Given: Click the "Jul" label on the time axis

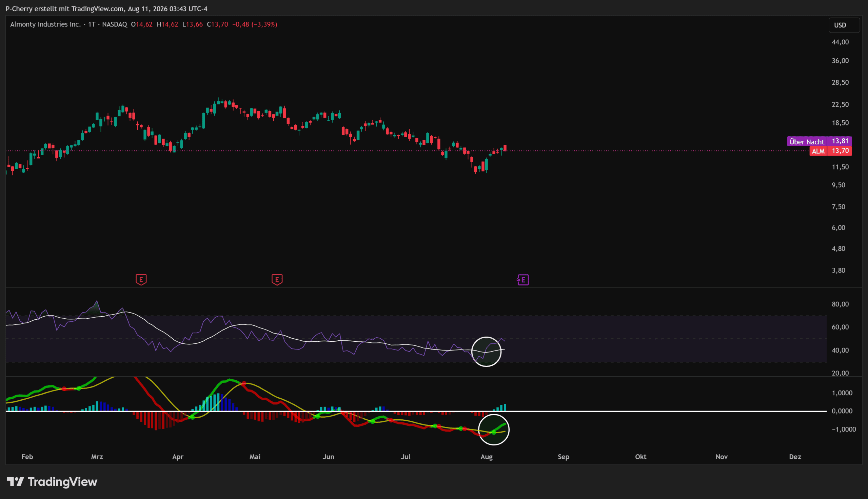Looking at the screenshot, I should (406, 457).
